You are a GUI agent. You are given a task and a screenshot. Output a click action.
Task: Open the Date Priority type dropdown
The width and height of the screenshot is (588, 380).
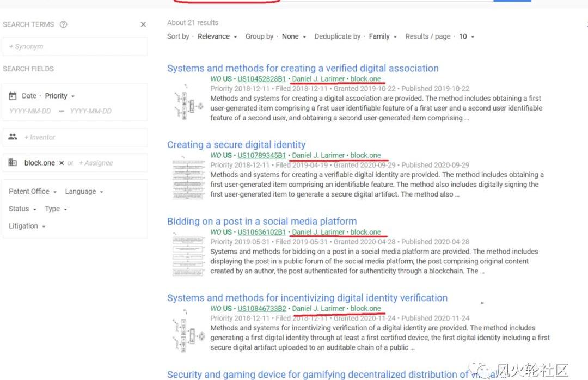click(60, 96)
